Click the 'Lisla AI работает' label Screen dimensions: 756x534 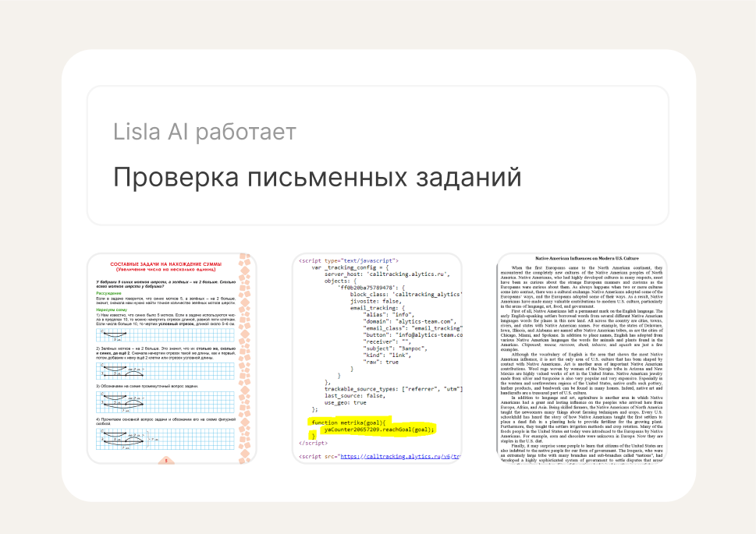point(204,132)
